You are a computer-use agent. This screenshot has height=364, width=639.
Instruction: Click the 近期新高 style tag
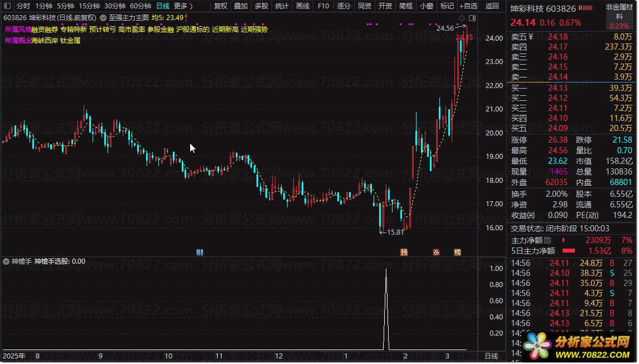(225, 30)
